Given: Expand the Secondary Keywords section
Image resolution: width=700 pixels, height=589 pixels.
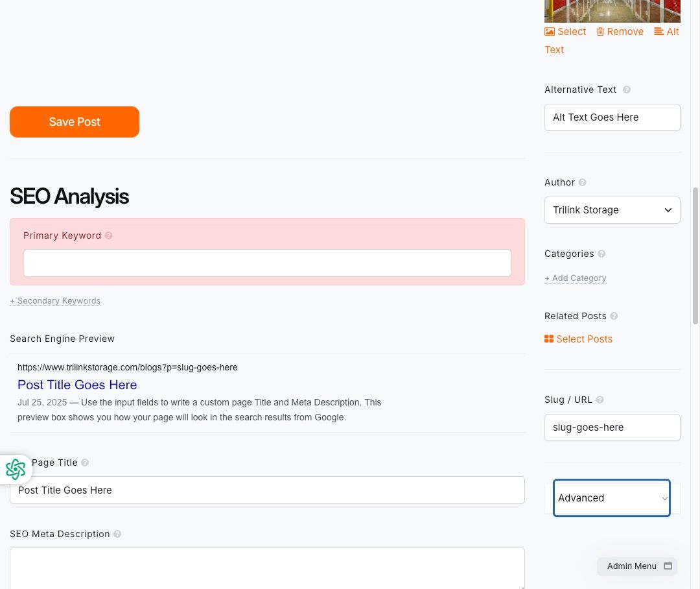Looking at the screenshot, I should (x=55, y=301).
